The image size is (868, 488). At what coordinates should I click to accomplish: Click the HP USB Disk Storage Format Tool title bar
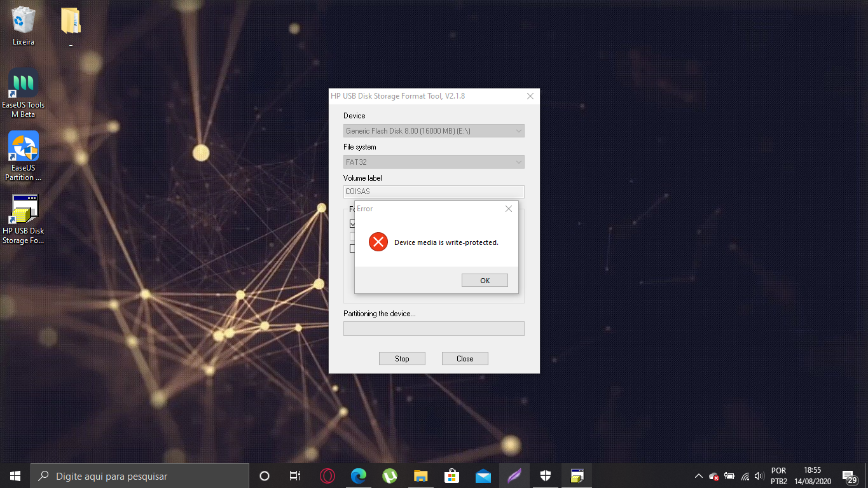(x=425, y=96)
